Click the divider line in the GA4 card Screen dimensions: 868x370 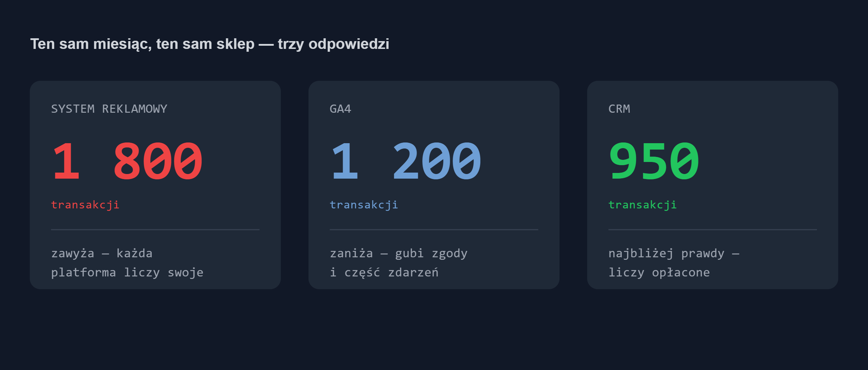(x=434, y=230)
